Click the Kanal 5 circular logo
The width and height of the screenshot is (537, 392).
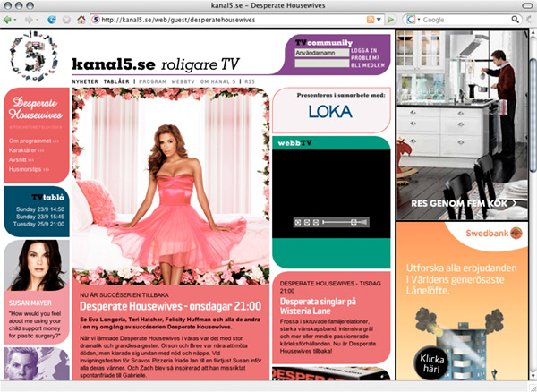click(34, 55)
